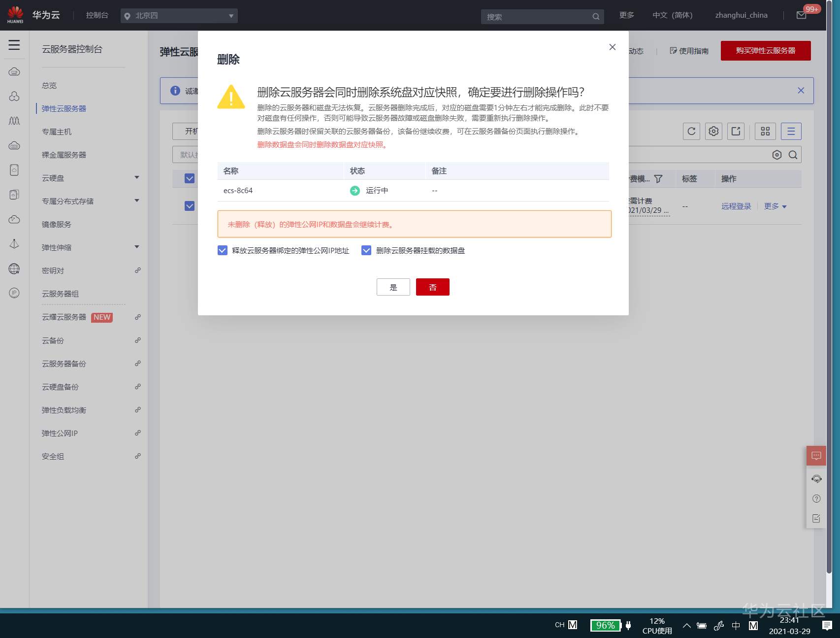
Task: Open 云服务器备份 in the sidebar
Action: pos(64,364)
